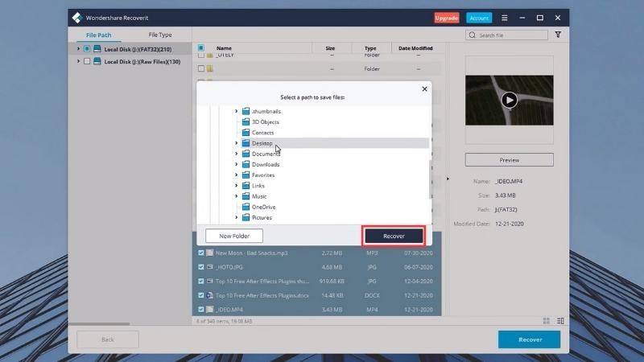Viewport: 644px width, 362px height.
Task: Switch to list view layout
Action: pyautogui.click(x=561, y=320)
